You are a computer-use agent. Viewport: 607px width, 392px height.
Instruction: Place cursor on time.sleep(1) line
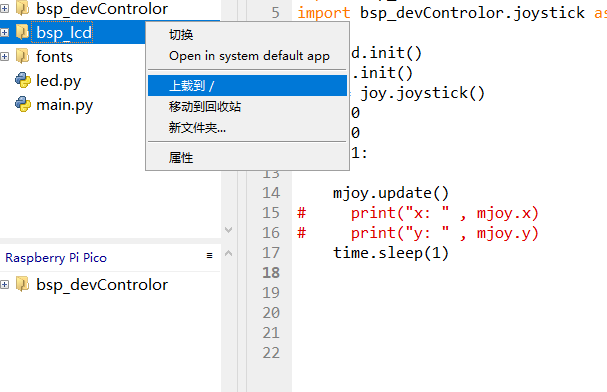(x=391, y=253)
